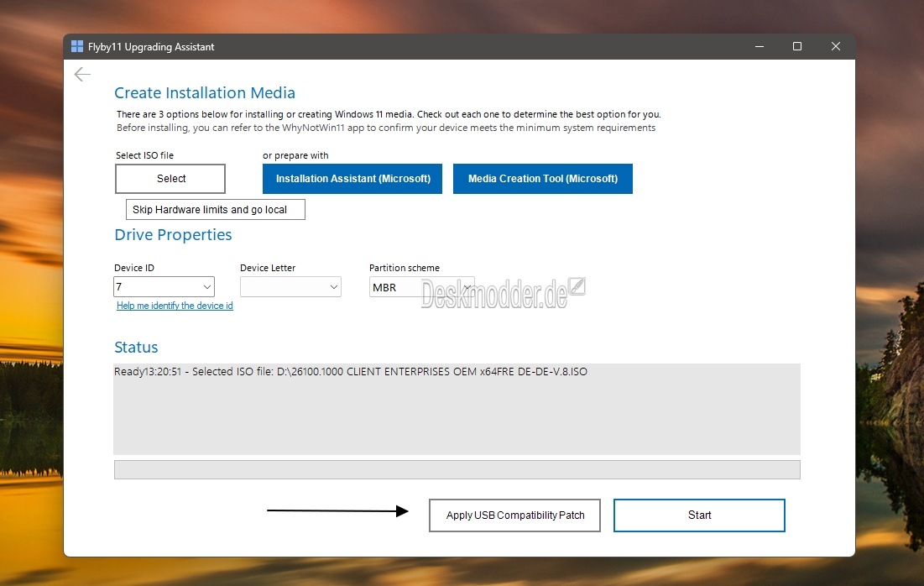Click Select to choose an ISO file
This screenshot has height=586, width=924.
[x=170, y=179]
